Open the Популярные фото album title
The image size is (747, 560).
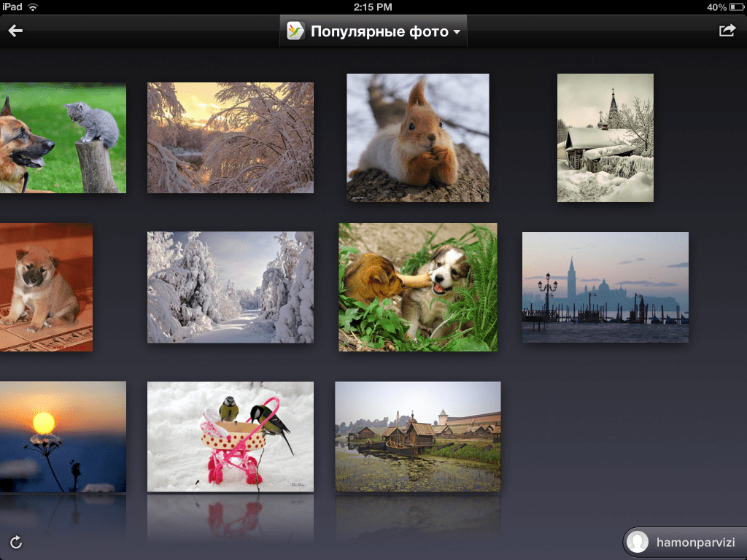pos(379,31)
